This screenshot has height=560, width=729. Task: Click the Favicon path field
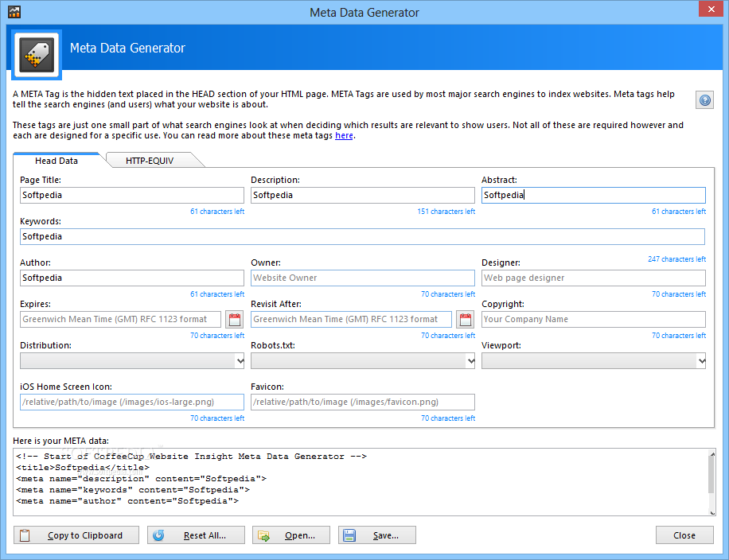point(363,402)
